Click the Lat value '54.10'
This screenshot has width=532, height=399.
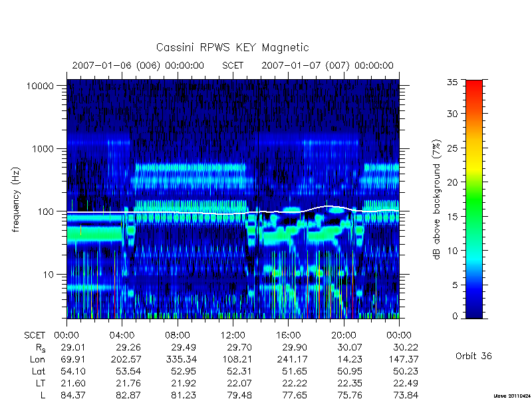(x=73, y=372)
